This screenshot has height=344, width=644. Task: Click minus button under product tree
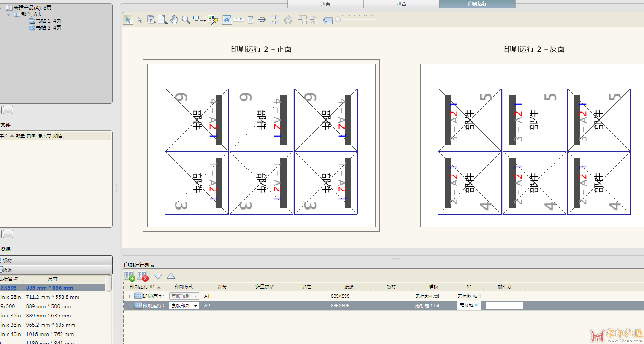(x=8, y=110)
